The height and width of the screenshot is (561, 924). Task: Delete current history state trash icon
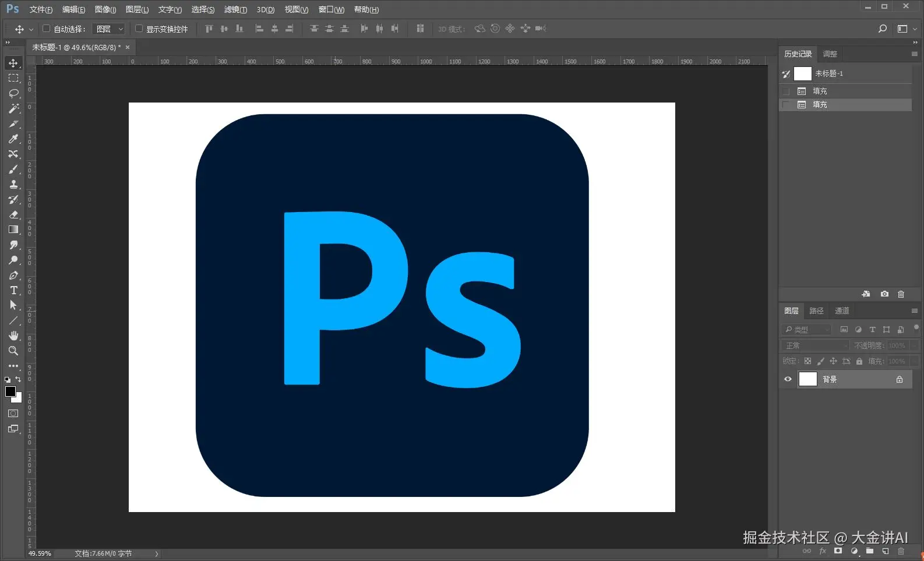901,294
